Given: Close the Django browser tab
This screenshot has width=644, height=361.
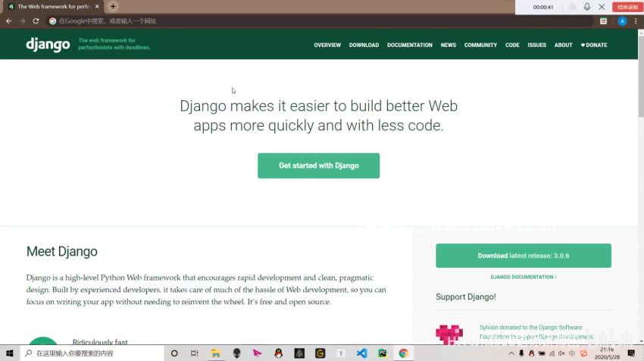Looking at the screenshot, I should pos(97,7).
